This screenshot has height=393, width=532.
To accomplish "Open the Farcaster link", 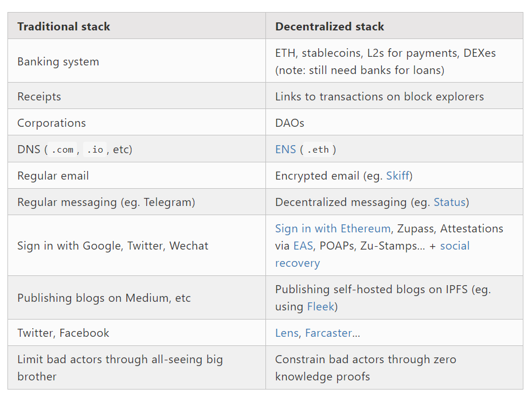I will (x=328, y=333).
